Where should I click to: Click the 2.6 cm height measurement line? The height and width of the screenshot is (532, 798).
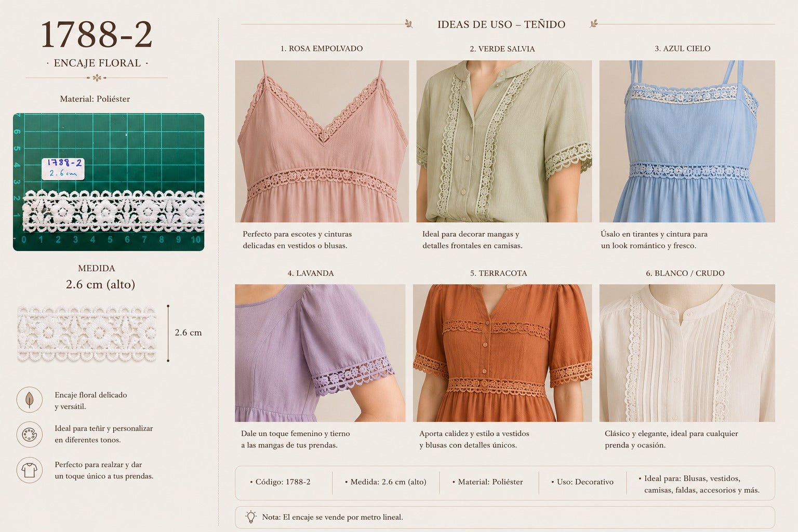(x=168, y=333)
